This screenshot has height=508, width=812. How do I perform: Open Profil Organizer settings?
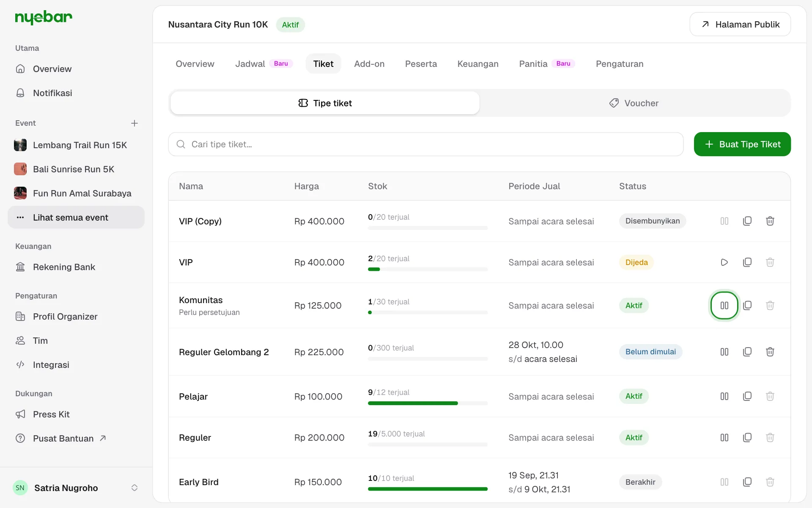(x=76, y=317)
